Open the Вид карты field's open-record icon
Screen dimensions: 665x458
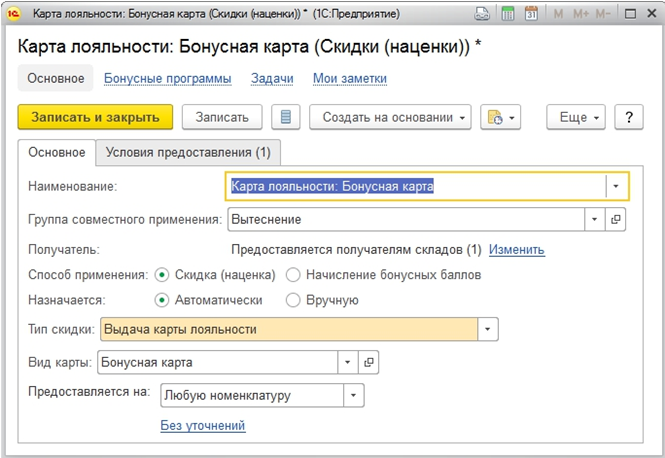point(368,362)
